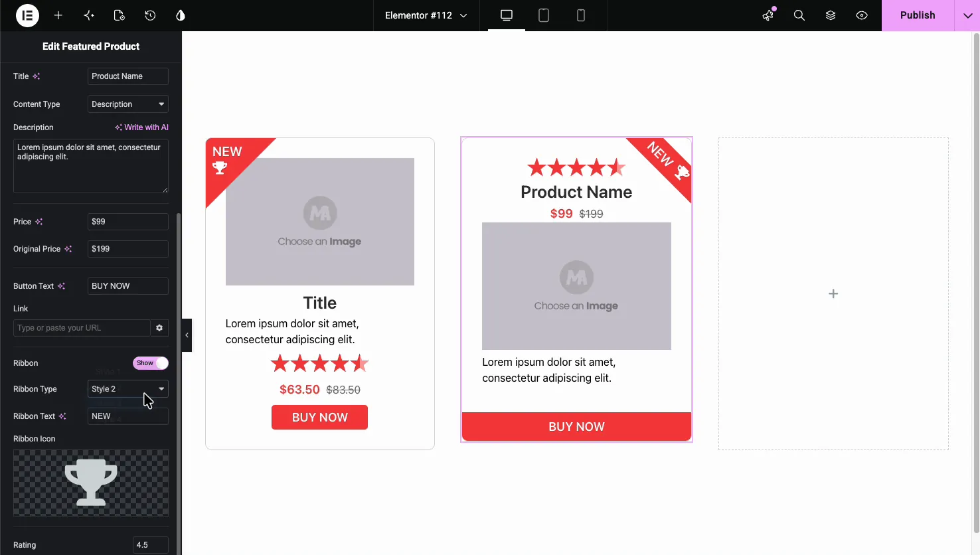The width and height of the screenshot is (980, 555).
Task: Click the AI sparkle next to Button Text
Action: pos(61,286)
